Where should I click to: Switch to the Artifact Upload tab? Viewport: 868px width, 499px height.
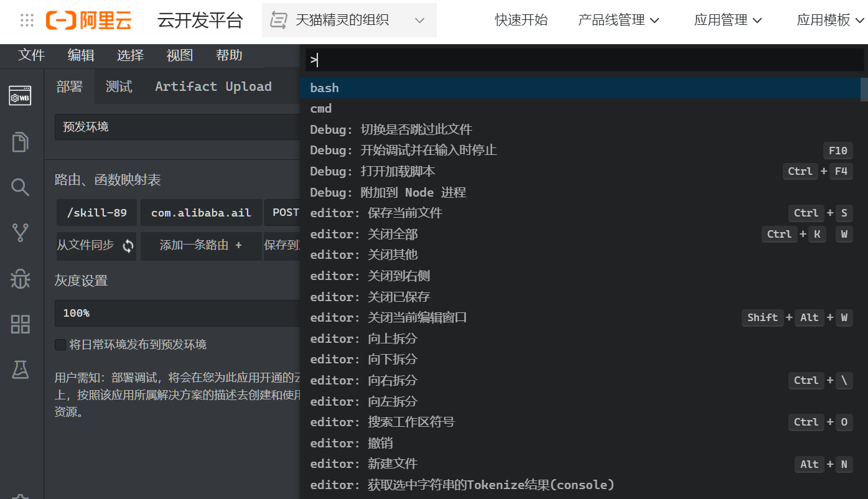tap(213, 86)
